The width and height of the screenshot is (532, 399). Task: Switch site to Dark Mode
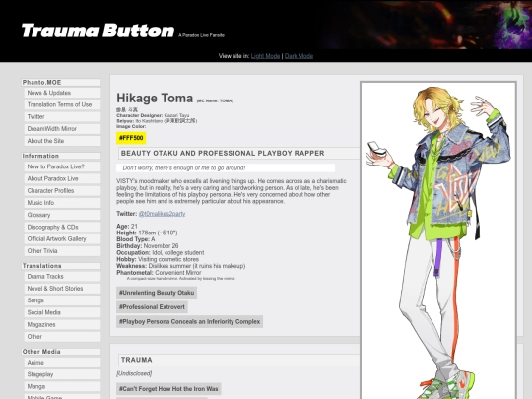299,56
